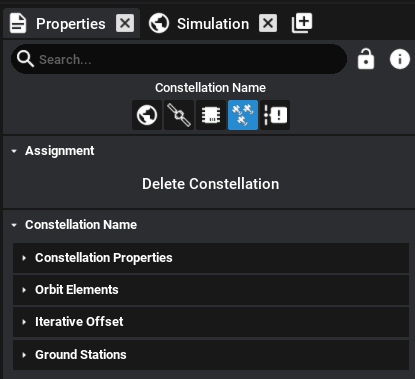Screen dimensions: 415x379
Task: Click the Search input field
Action: click(179, 59)
